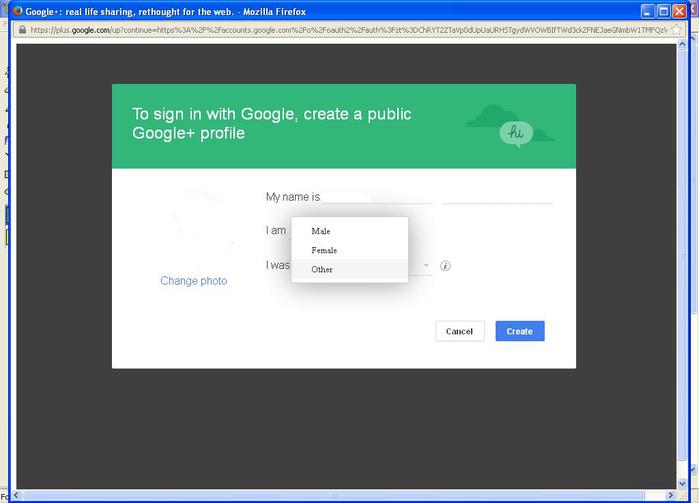Viewport: 699px width, 503px height.
Task: Click the bookmark star in address bar
Action: [676, 30]
